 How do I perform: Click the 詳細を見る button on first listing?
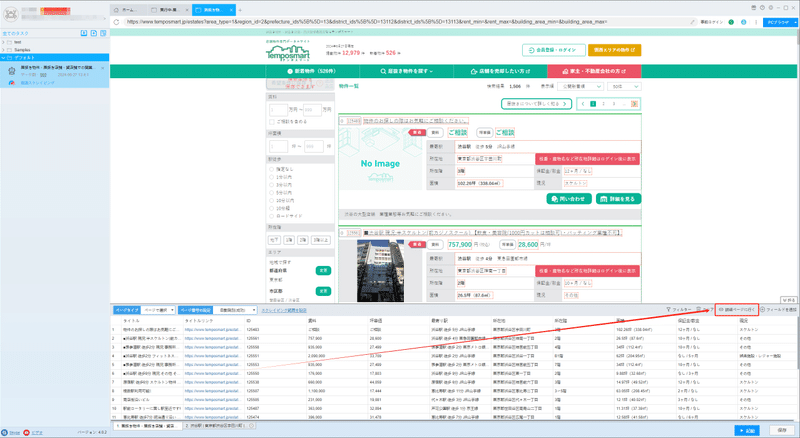pos(618,199)
